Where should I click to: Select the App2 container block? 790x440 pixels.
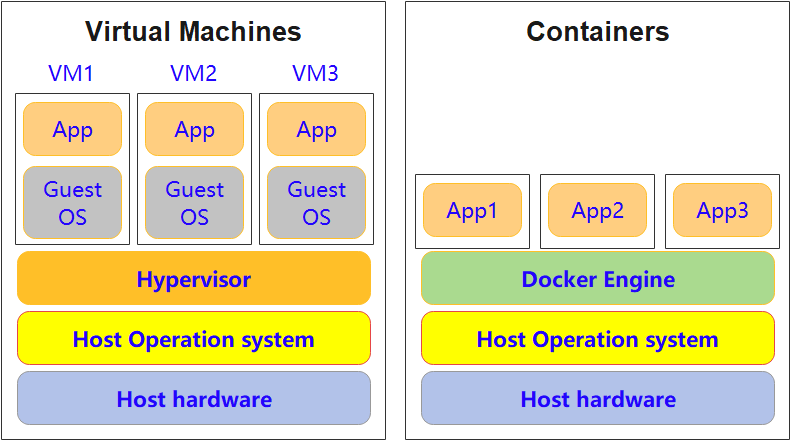pos(598,210)
